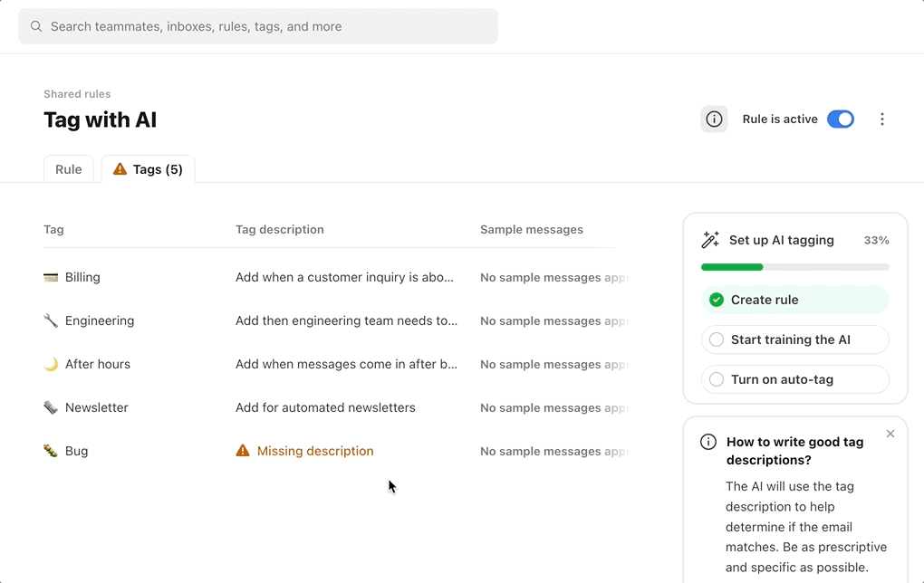Click the info icon on the tag descriptions tip
The image size is (924, 583).
click(x=708, y=442)
